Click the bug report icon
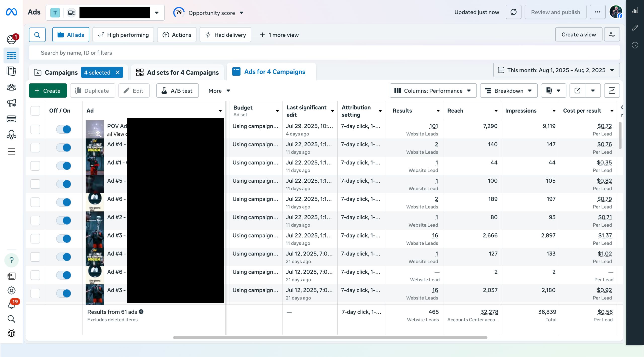This screenshot has height=357, width=644. (x=11, y=333)
